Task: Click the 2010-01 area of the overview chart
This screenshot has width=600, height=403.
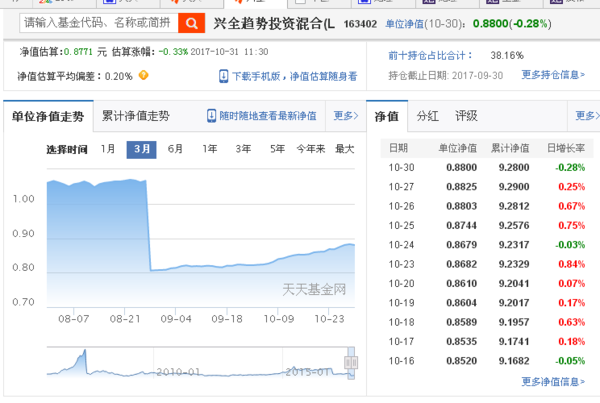Action: tap(178, 372)
